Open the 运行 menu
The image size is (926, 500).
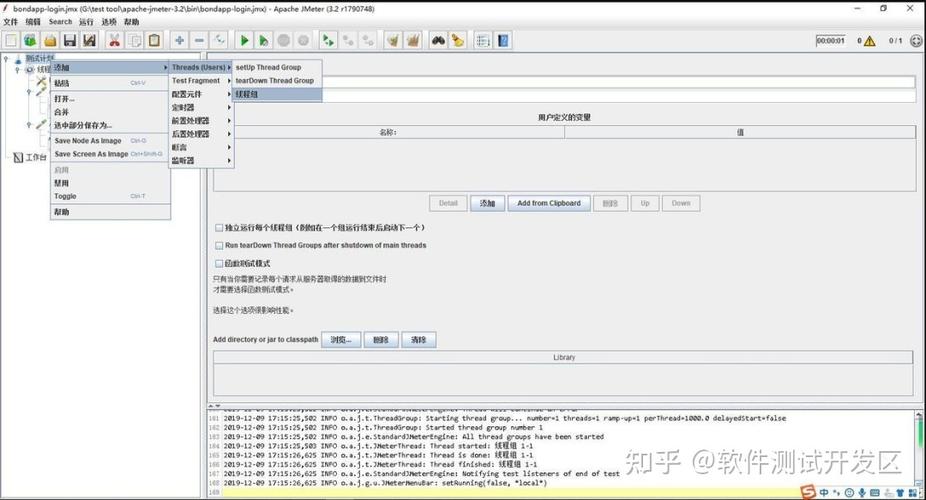pos(86,22)
